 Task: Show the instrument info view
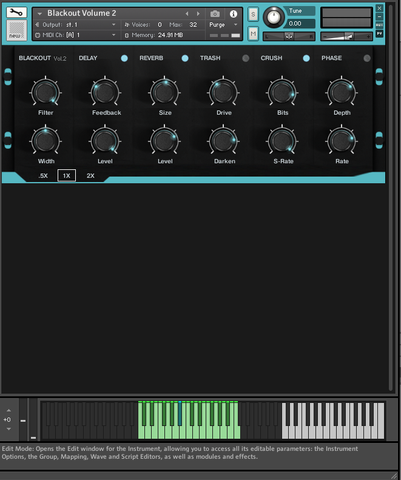tap(233, 14)
